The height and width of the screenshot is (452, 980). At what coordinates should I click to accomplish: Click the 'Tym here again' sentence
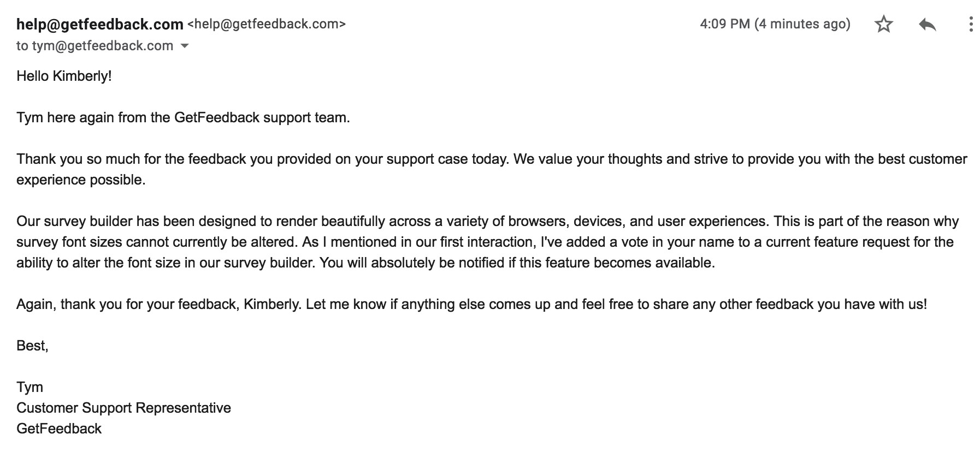(x=183, y=117)
